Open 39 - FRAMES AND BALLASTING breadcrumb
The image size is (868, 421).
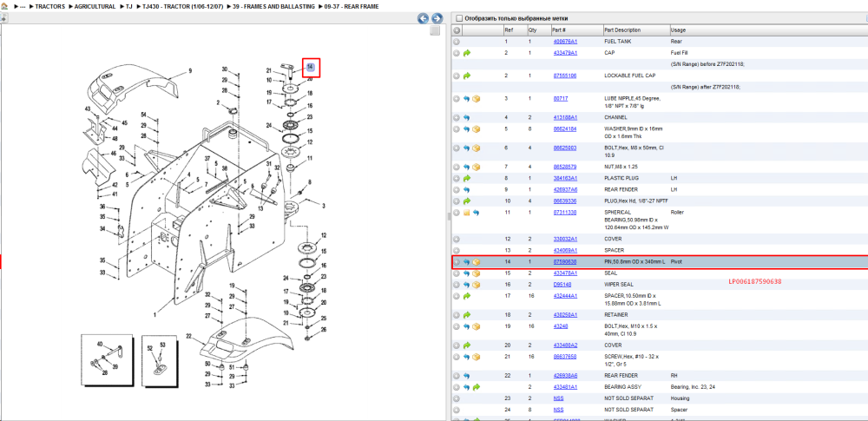click(x=273, y=7)
